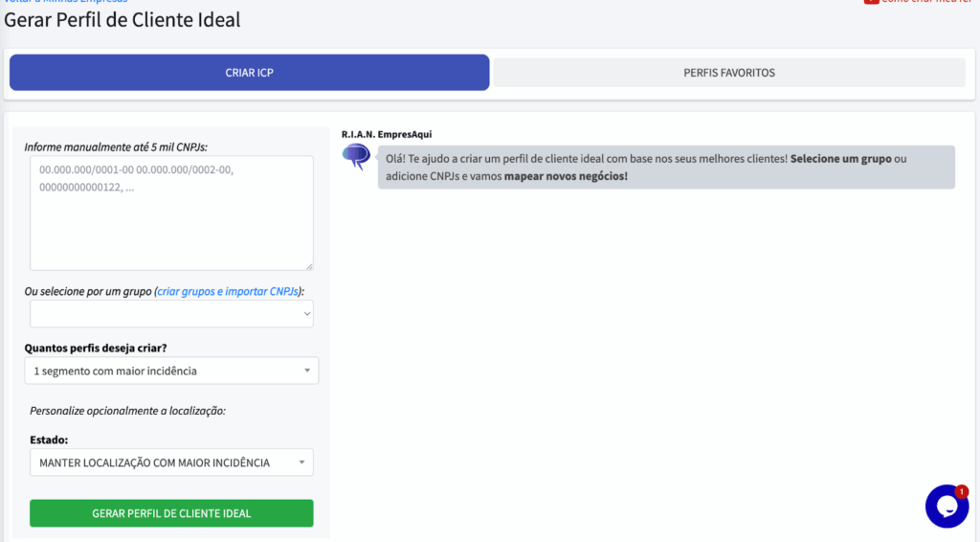Click the R.I.A.N. chatbot speech bubble icon

pos(356,156)
